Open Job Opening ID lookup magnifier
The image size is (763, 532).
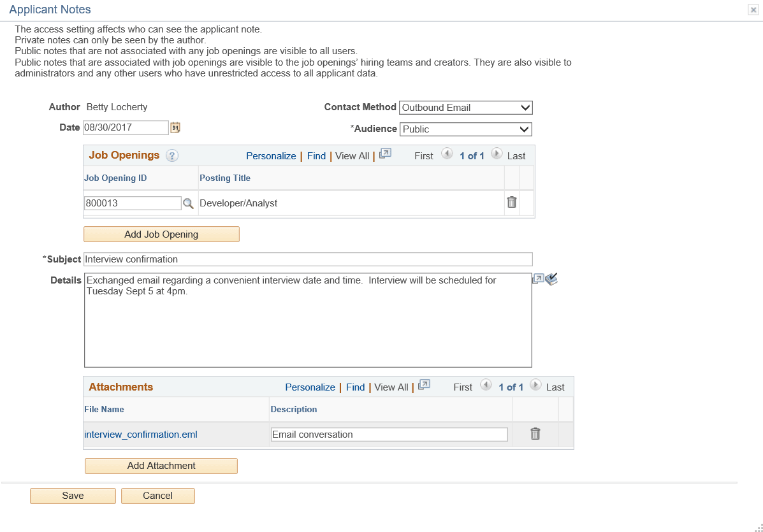click(188, 203)
